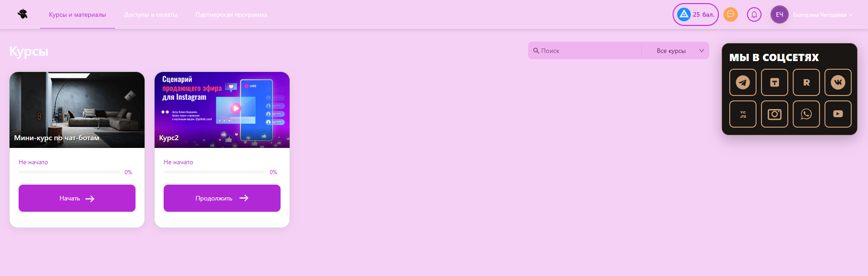This screenshot has height=276, width=868.
Task: Click the 25 бал. points badge
Action: (x=695, y=14)
